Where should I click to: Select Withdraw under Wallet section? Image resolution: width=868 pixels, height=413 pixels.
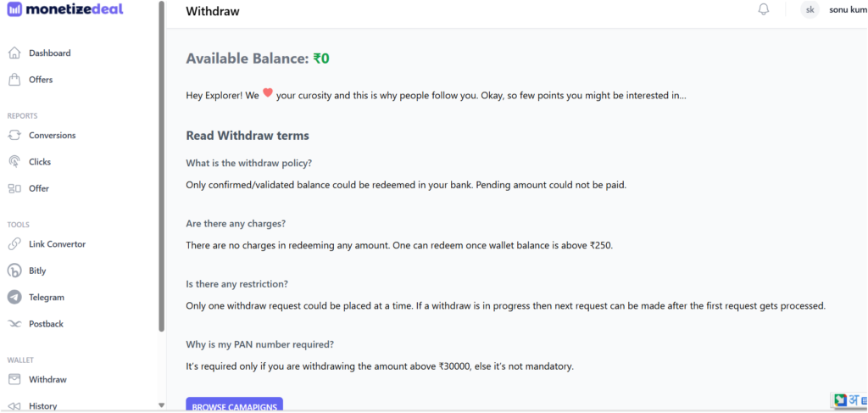47,379
